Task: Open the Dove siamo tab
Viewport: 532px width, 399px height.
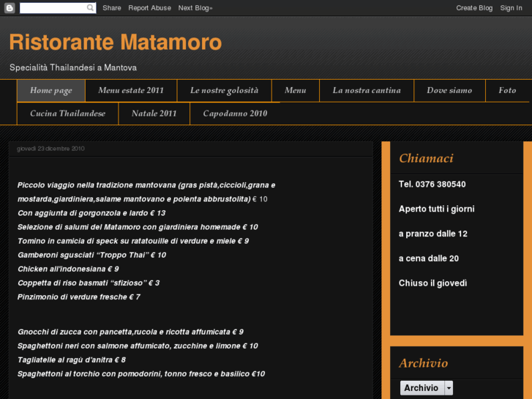Action: (449, 91)
